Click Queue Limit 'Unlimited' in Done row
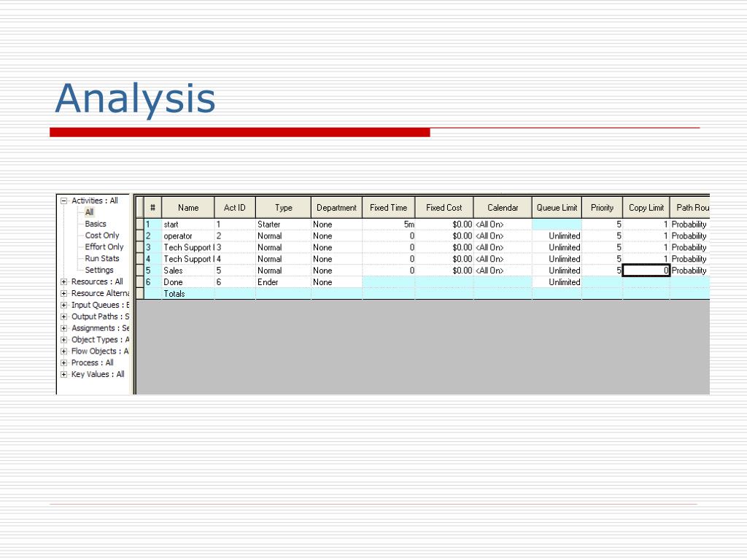Image resolution: width=747 pixels, height=560 pixels. coord(557,282)
